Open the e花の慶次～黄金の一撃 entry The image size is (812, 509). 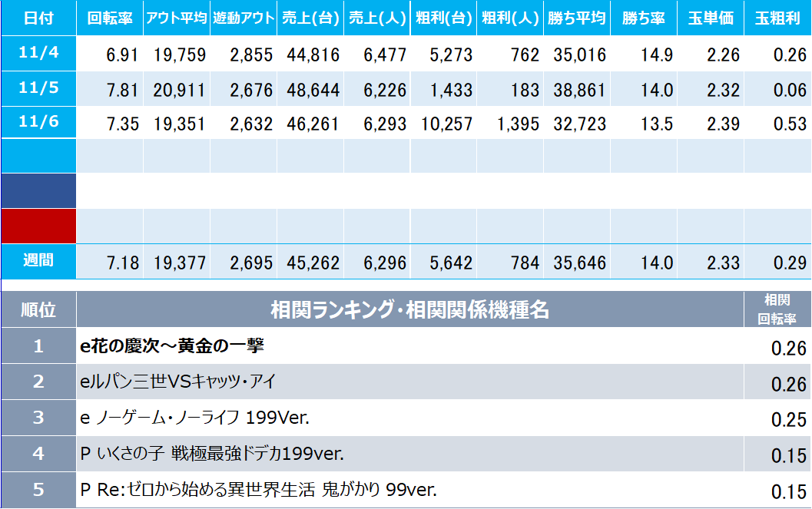coord(173,346)
